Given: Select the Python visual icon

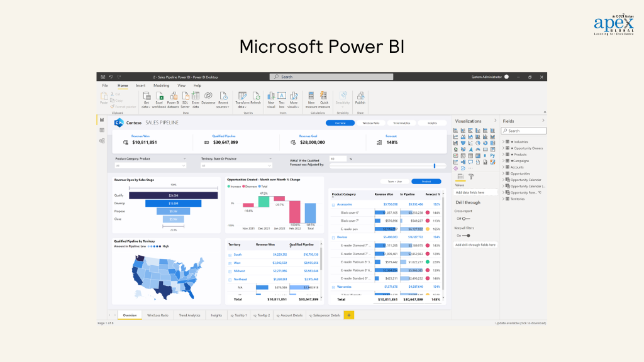Looking at the screenshot, I should coord(492,156).
